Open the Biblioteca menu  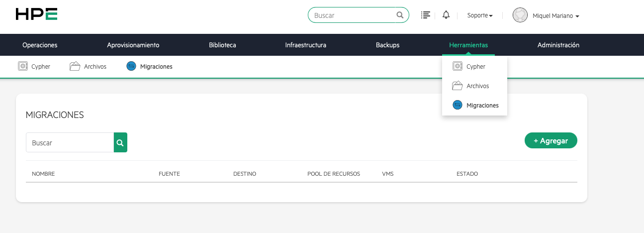222,45
